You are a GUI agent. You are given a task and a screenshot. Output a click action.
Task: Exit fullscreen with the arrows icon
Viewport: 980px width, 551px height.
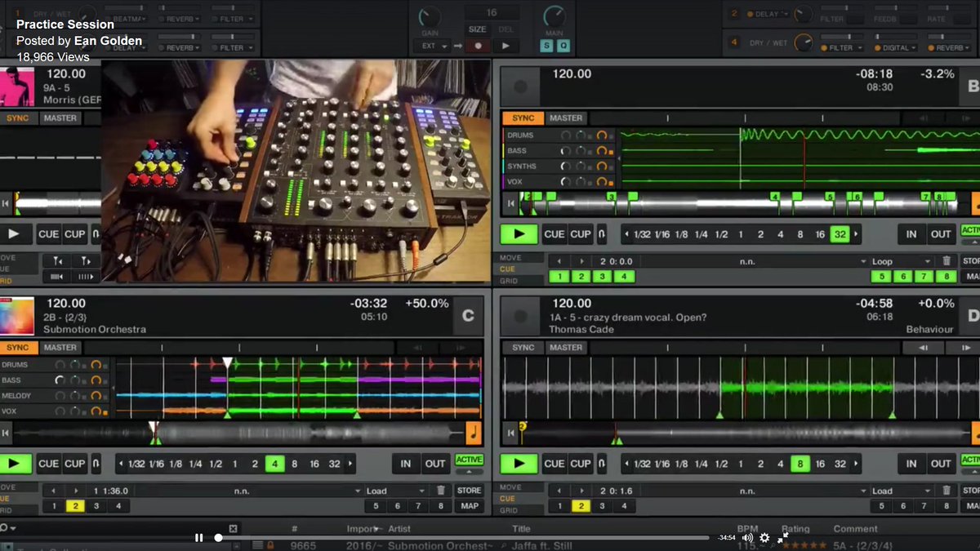782,537
